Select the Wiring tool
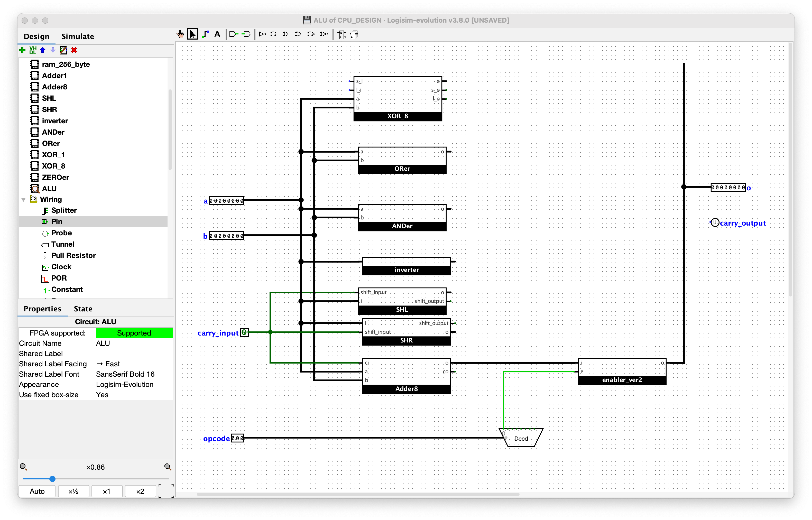Viewport: 812px width, 520px height. (x=205, y=34)
